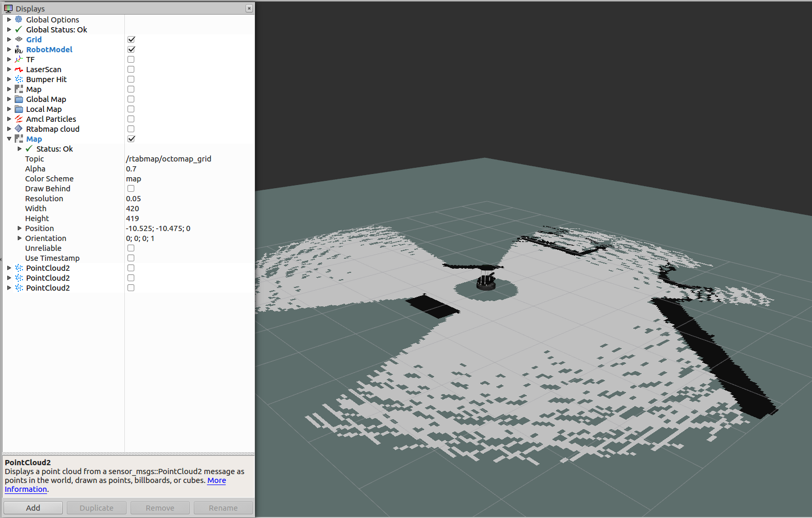Click the Bumper Hit display icon

pos(18,79)
